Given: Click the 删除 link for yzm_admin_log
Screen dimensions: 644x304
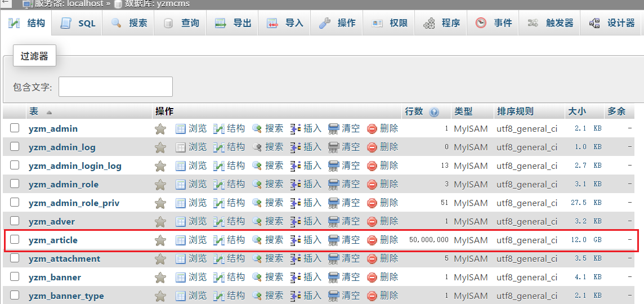Looking at the screenshot, I should [388, 147].
